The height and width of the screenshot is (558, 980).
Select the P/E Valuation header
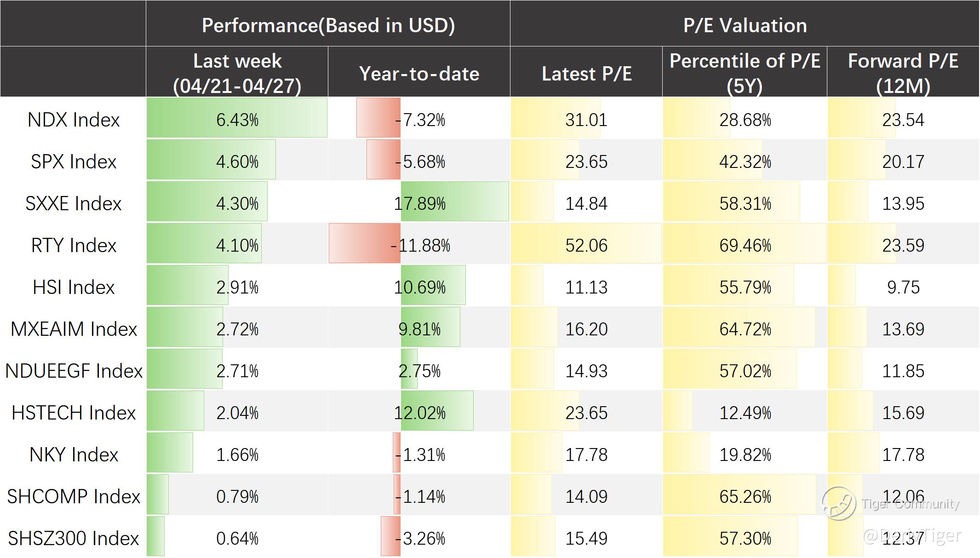tap(745, 25)
